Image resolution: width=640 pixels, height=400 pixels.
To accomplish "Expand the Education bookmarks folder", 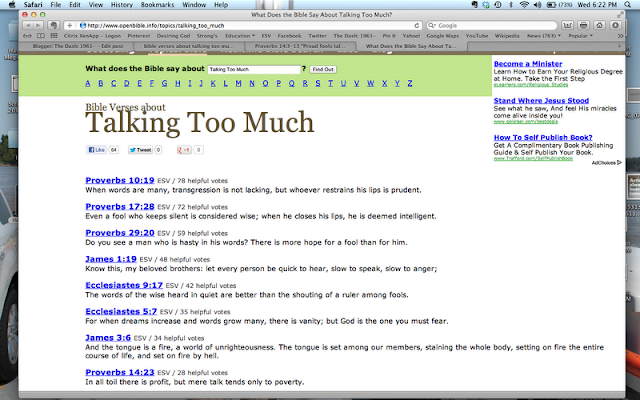I will coord(240,36).
